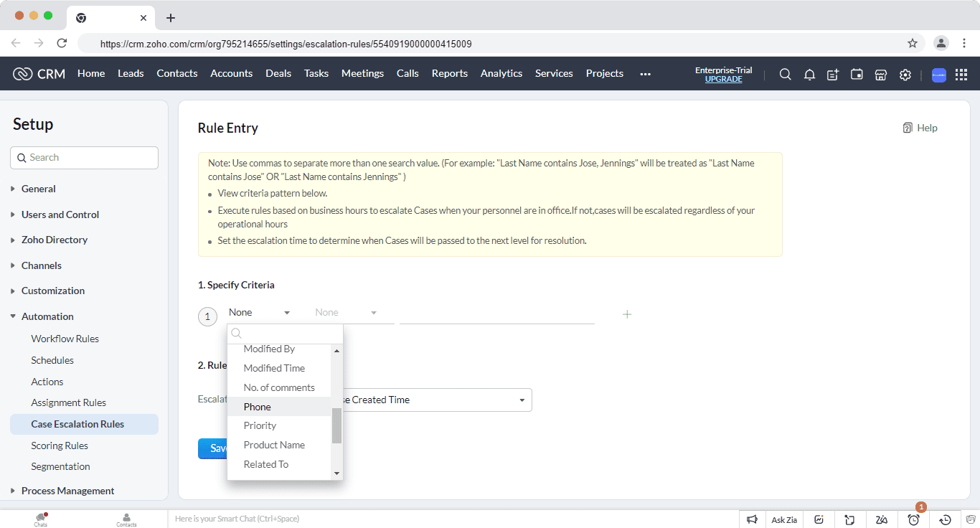Pick No. of comments option
The width and height of the screenshot is (980, 528).
pyautogui.click(x=279, y=387)
